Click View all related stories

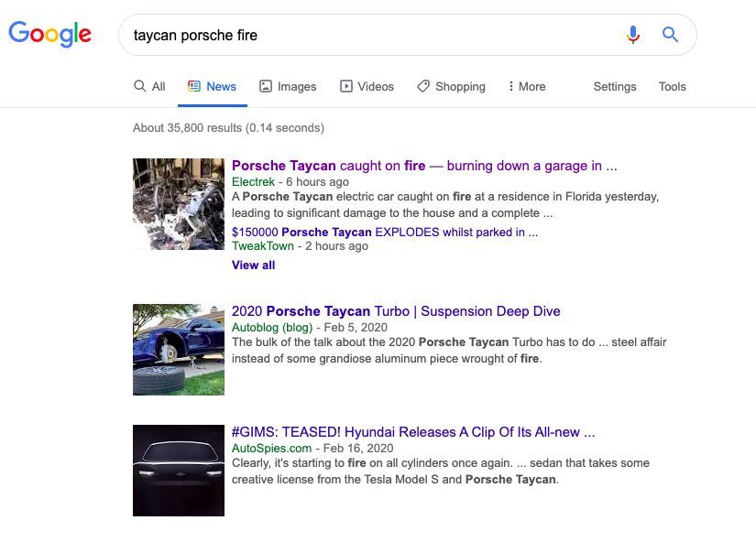click(253, 265)
